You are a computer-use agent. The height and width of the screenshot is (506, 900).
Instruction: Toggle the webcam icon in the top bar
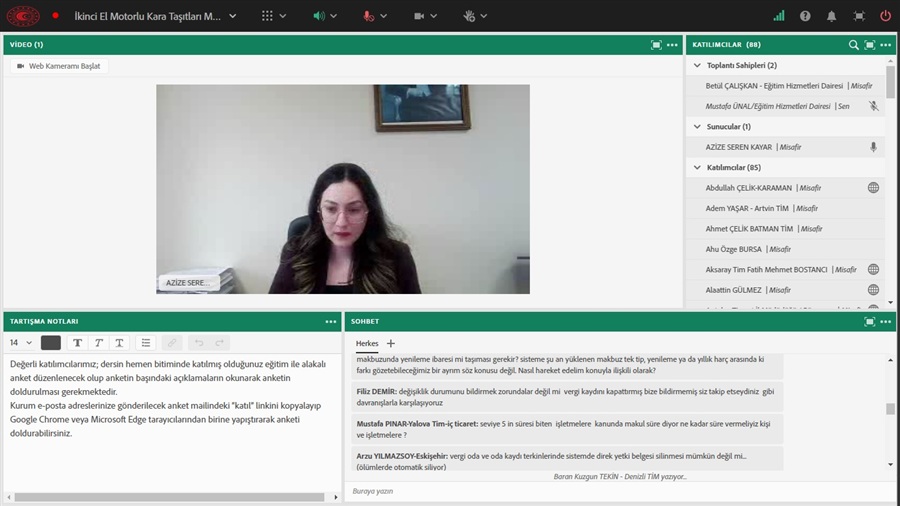(x=420, y=16)
